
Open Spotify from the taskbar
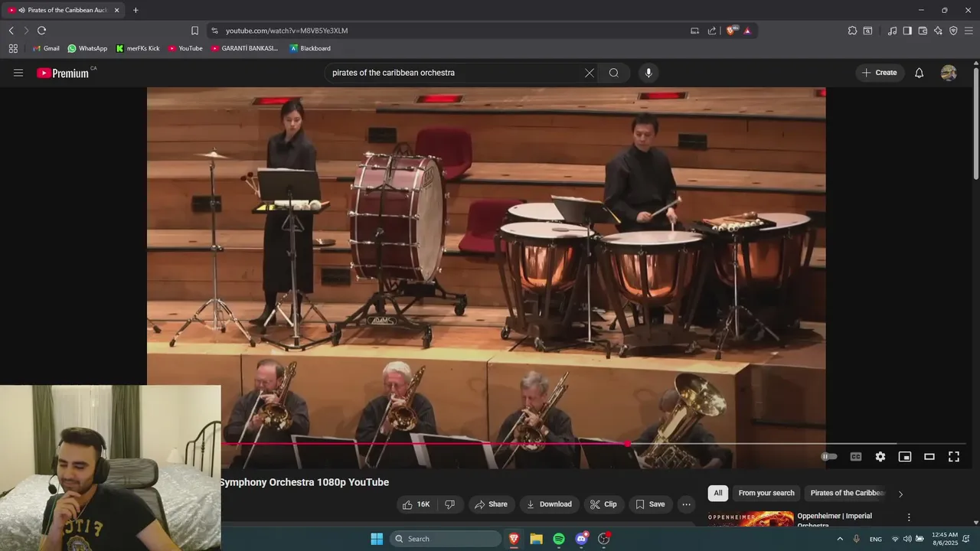coord(559,539)
